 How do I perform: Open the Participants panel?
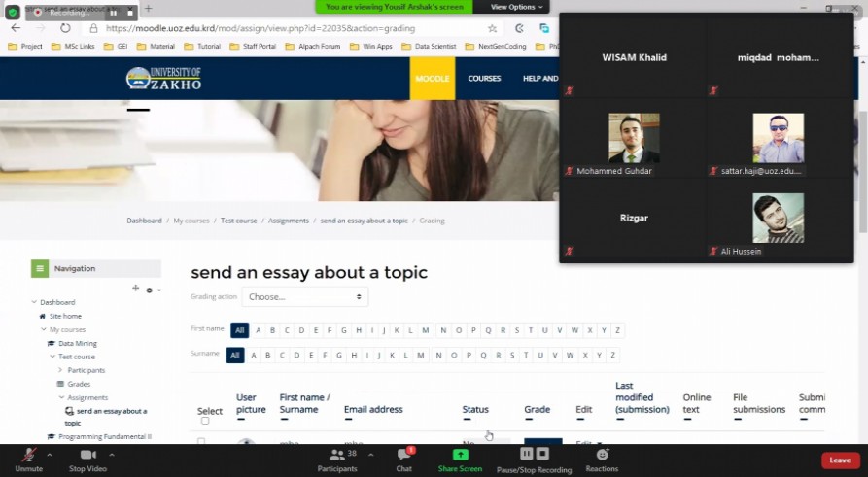[x=336, y=455]
